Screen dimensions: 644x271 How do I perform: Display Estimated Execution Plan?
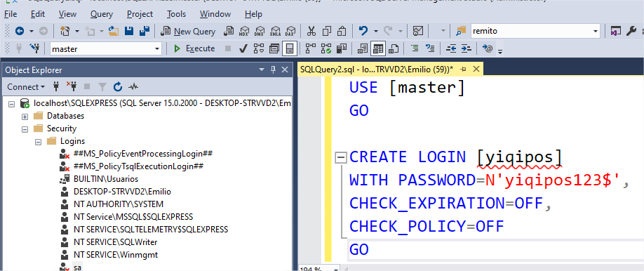click(x=259, y=49)
